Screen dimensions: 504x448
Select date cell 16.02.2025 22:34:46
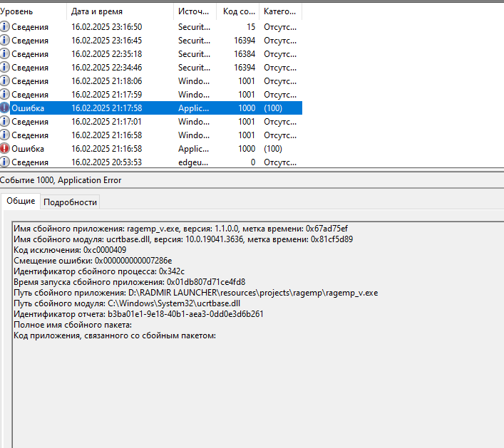click(x=106, y=68)
